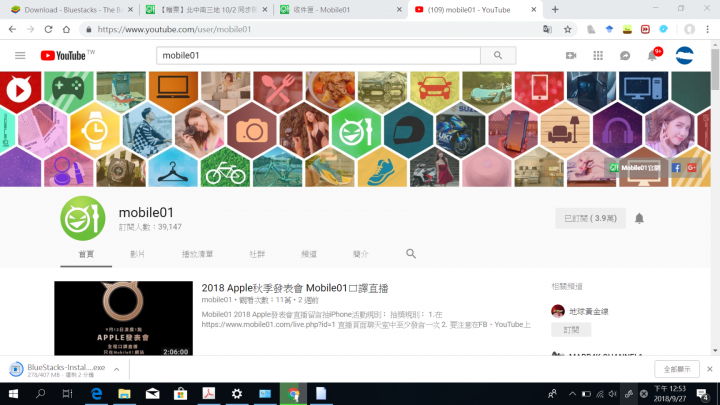This screenshot has height=405, width=720.
Task: Click the 已訂閱 (3.9萬) subscribed button
Action: [x=590, y=218]
